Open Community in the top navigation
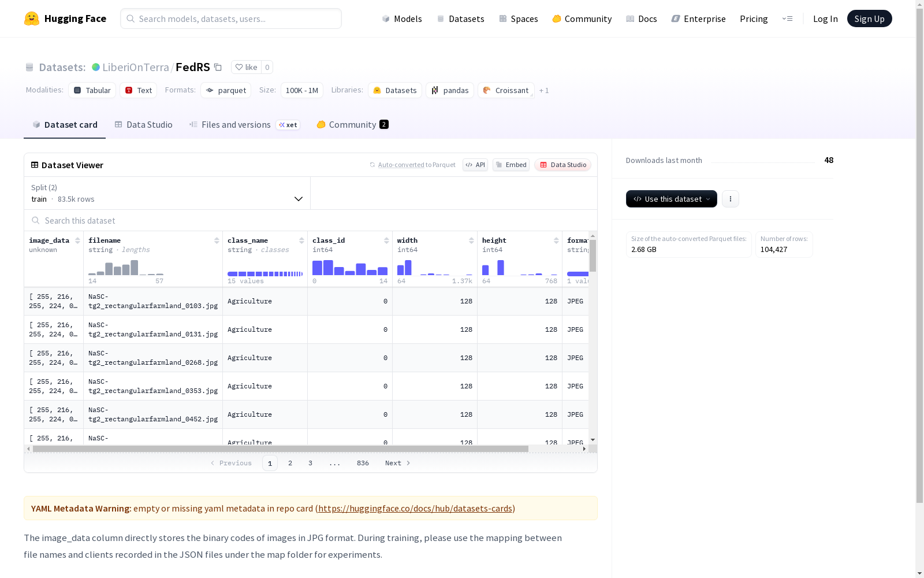 pyautogui.click(x=582, y=18)
